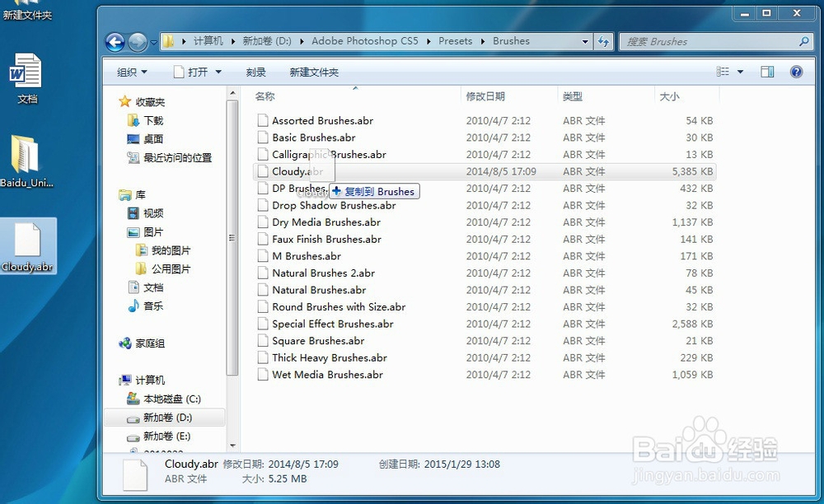The height and width of the screenshot is (504, 824).
Task: Click the 打开 toolbar button
Action: (192, 72)
